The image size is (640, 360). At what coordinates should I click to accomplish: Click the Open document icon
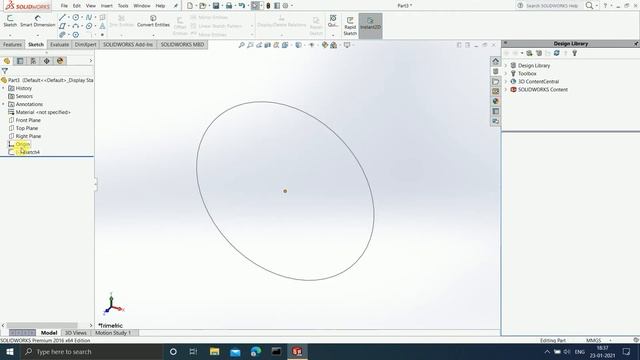click(x=202, y=6)
